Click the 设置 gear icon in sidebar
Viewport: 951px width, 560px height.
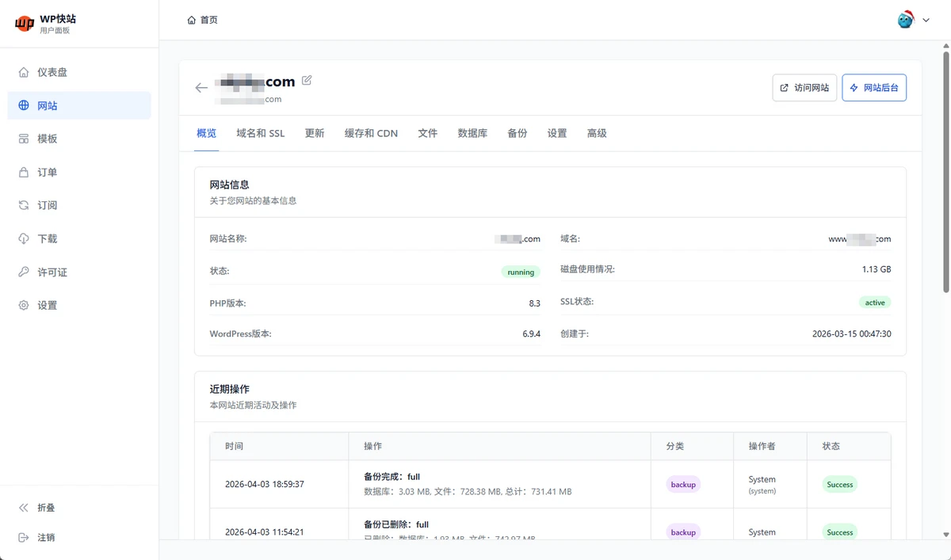click(24, 305)
